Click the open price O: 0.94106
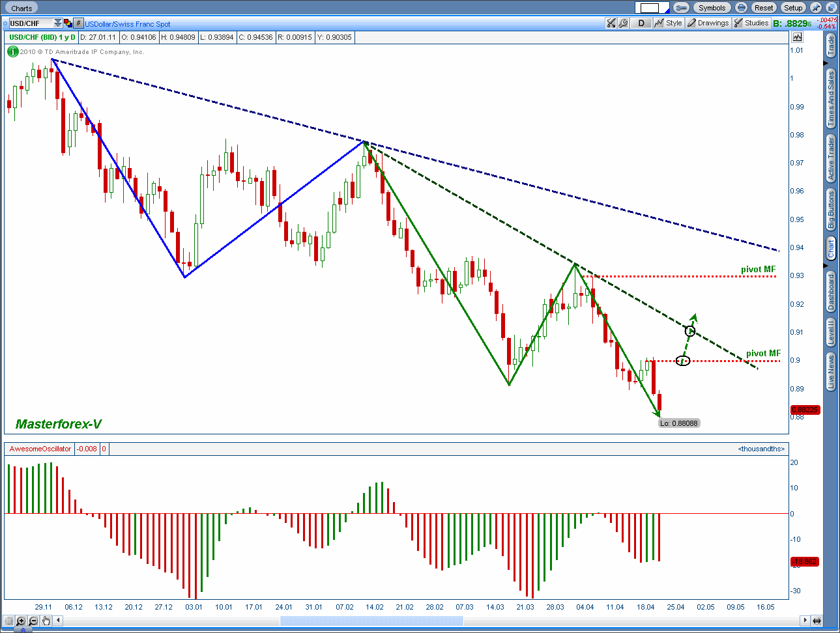The image size is (840, 633). click(x=139, y=37)
